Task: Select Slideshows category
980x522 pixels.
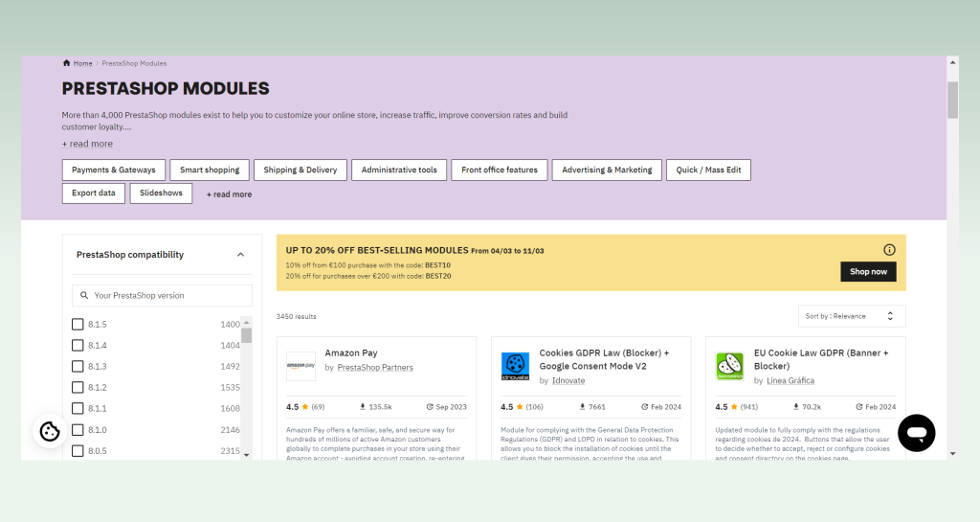Action: [161, 193]
